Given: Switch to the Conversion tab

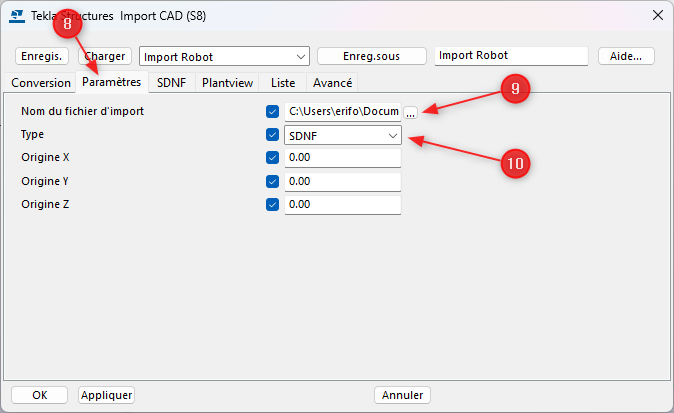Looking at the screenshot, I should coord(41,83).
